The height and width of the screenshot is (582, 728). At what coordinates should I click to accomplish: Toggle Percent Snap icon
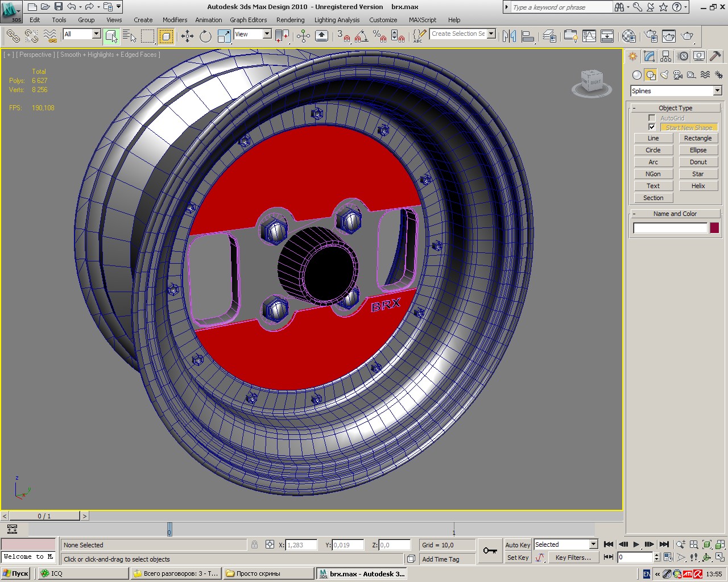(x=379, y=36)
